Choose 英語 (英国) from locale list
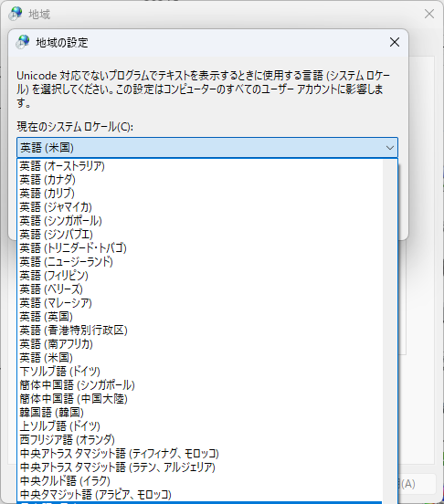 200,317
